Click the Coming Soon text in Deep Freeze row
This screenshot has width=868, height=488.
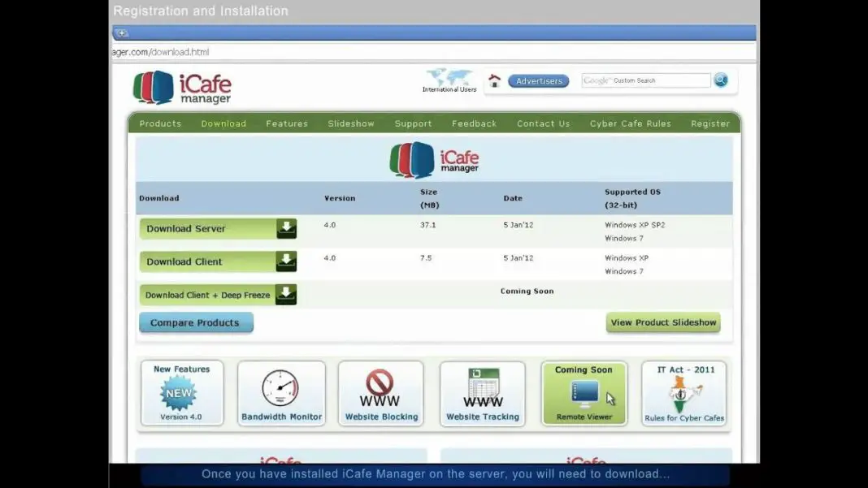(x=527, y=291)
